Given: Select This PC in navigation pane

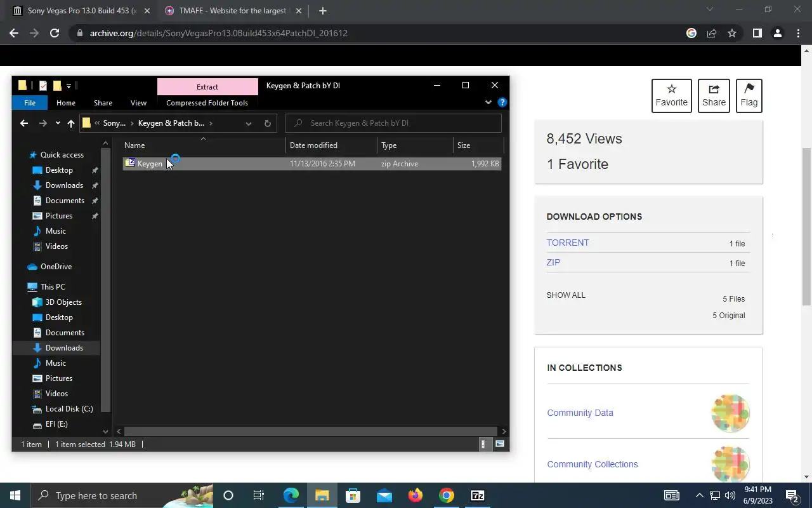Looking at the screenshot, I should click(53, 287).
